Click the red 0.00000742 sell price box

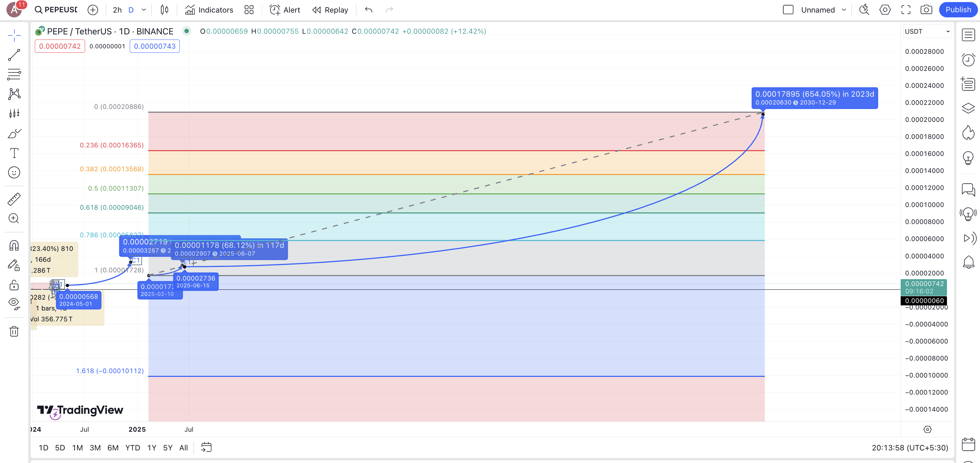click(60, 46)
